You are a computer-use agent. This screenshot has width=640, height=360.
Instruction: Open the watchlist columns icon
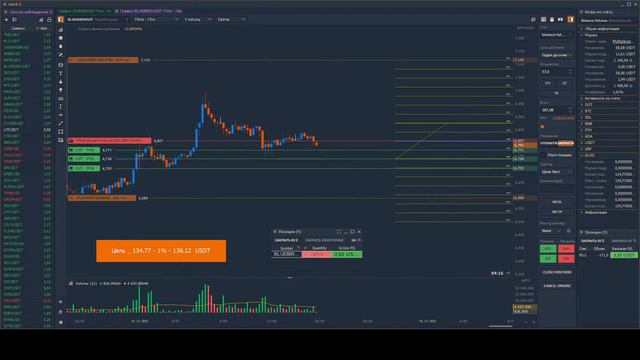(x=15, y=20)
